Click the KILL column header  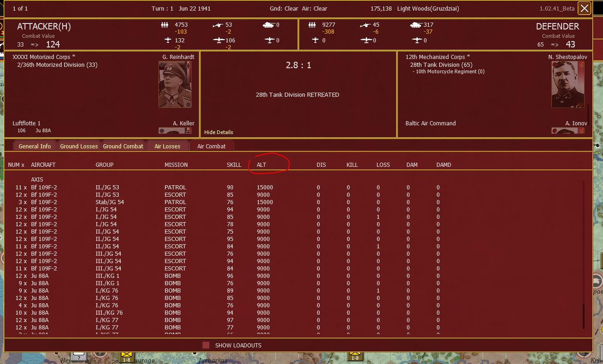point(352,164)
